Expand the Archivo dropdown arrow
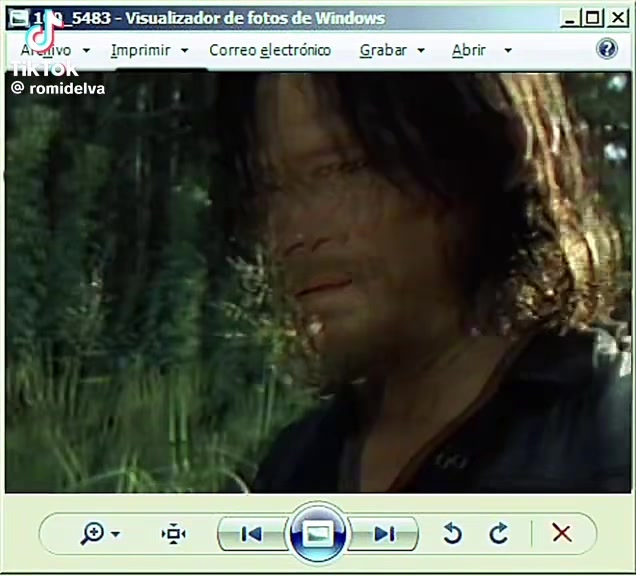 pyautogui.click(x=86, y=51)
